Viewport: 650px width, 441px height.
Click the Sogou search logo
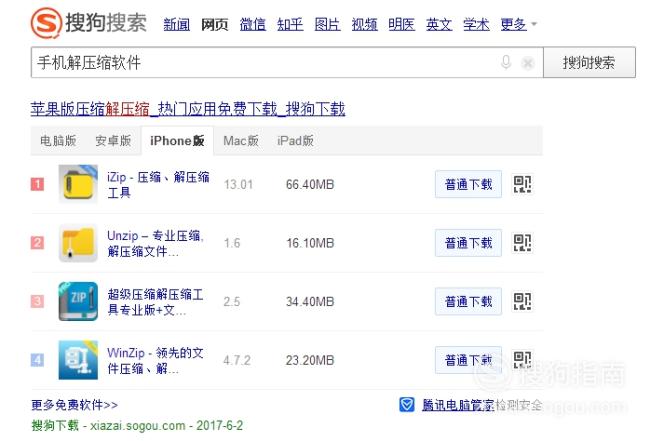(x=89, y=23)
